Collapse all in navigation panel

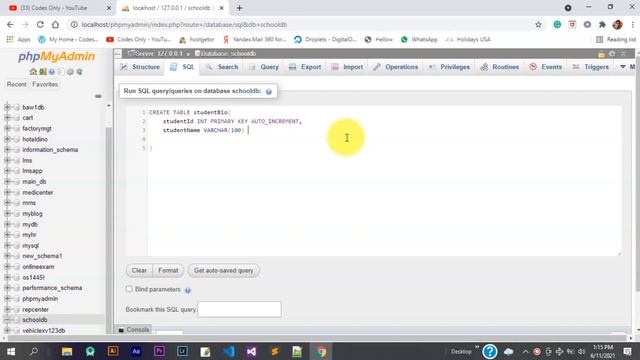click(98, 96)
